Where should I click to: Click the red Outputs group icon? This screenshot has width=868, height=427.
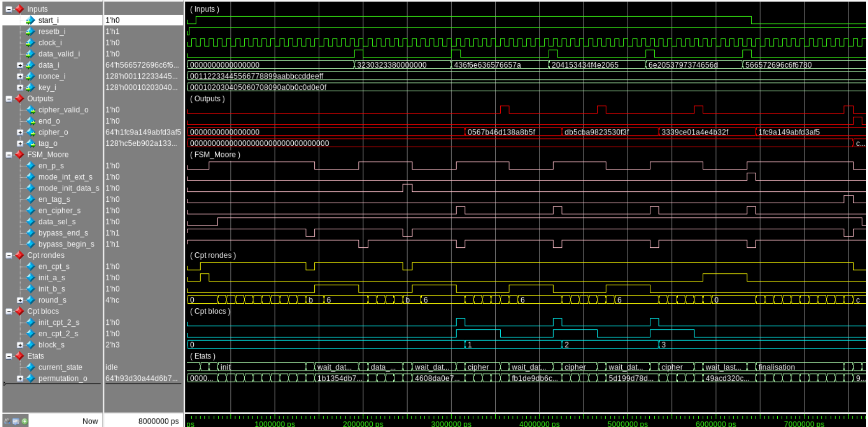click(x=20, y=99)
